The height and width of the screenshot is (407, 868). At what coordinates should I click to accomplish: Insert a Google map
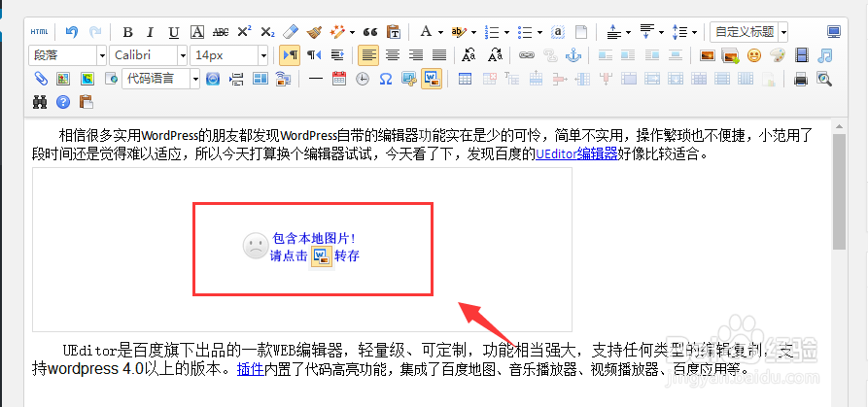(87, 79)
